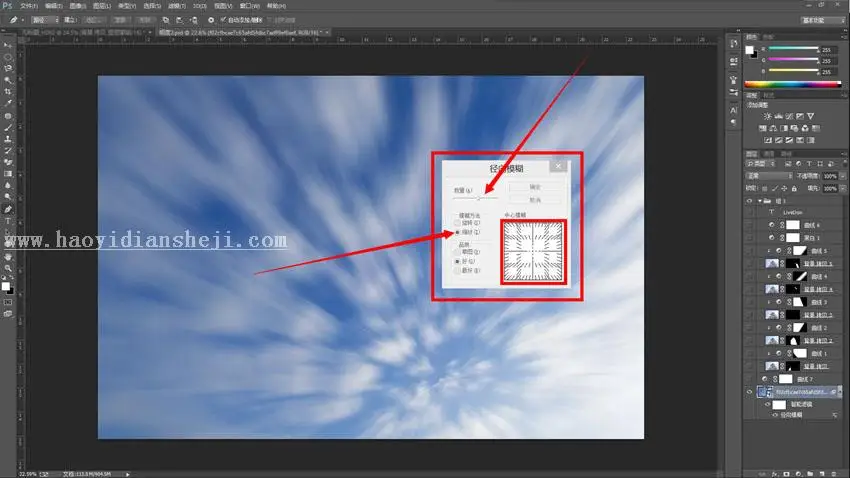Viewport: 850px width, 478px height.
Task: Click the Levels adjustment icon
Action: (778, 116)
